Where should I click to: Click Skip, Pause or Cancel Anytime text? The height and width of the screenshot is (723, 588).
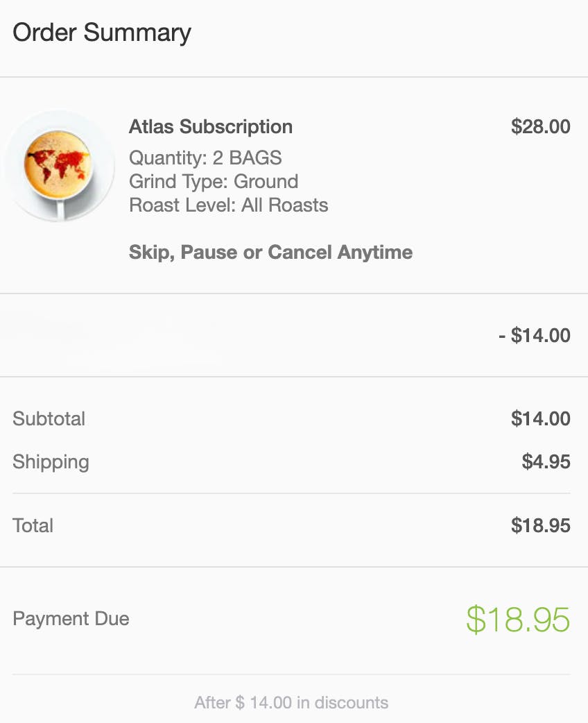[x=270, y=252]
